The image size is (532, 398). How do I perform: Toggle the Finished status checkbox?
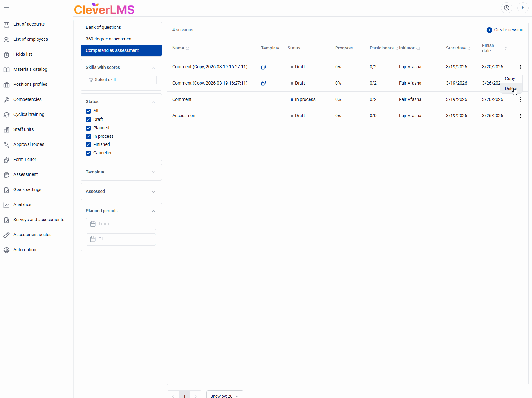coord(88,145)
